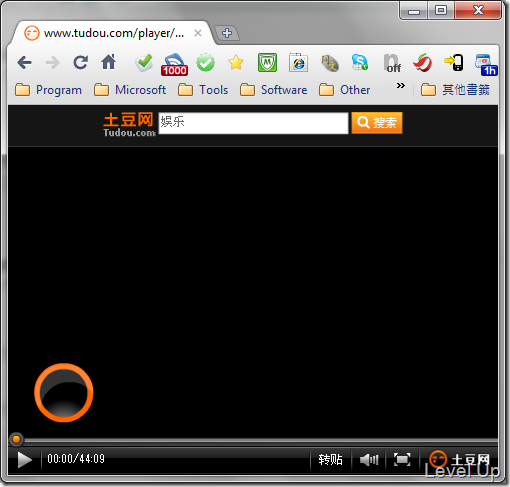
Task: Open the Software bookmarks folder
Action: click(x=274, y=90)
